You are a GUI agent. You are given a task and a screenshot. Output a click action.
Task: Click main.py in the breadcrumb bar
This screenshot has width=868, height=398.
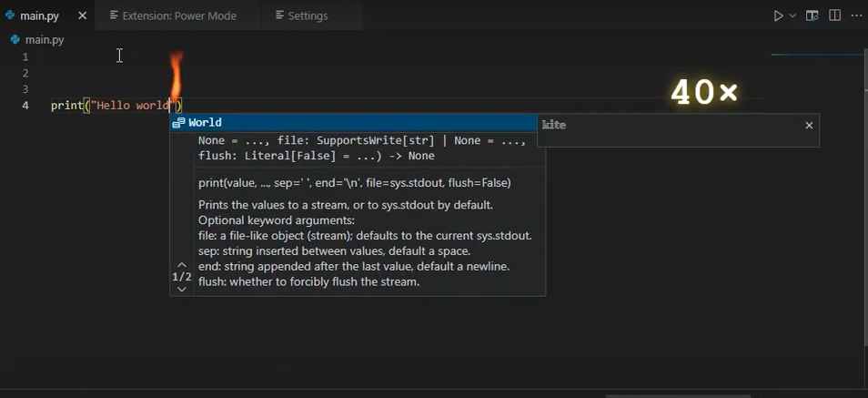(x=45, y=40)
